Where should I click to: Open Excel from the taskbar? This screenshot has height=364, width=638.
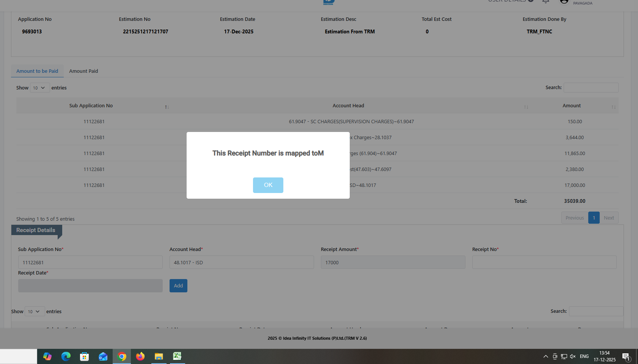[177, 356]
